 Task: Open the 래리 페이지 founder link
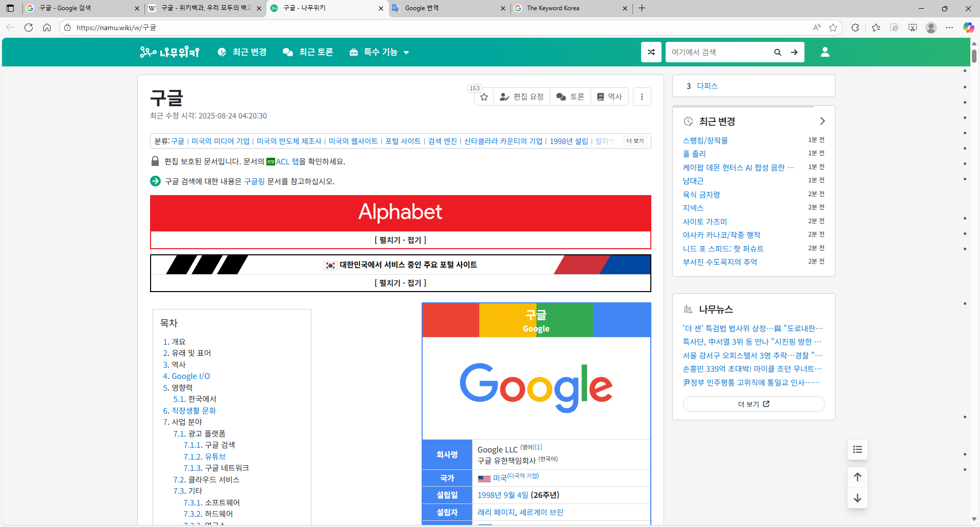coord(496,512)
